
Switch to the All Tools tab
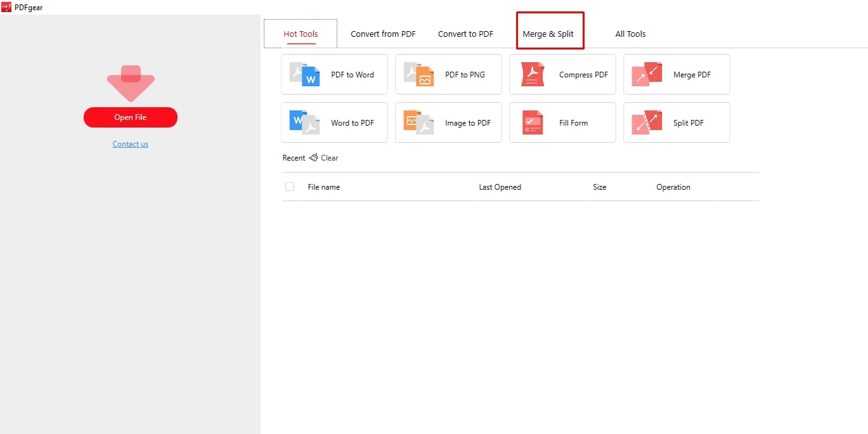630,34
